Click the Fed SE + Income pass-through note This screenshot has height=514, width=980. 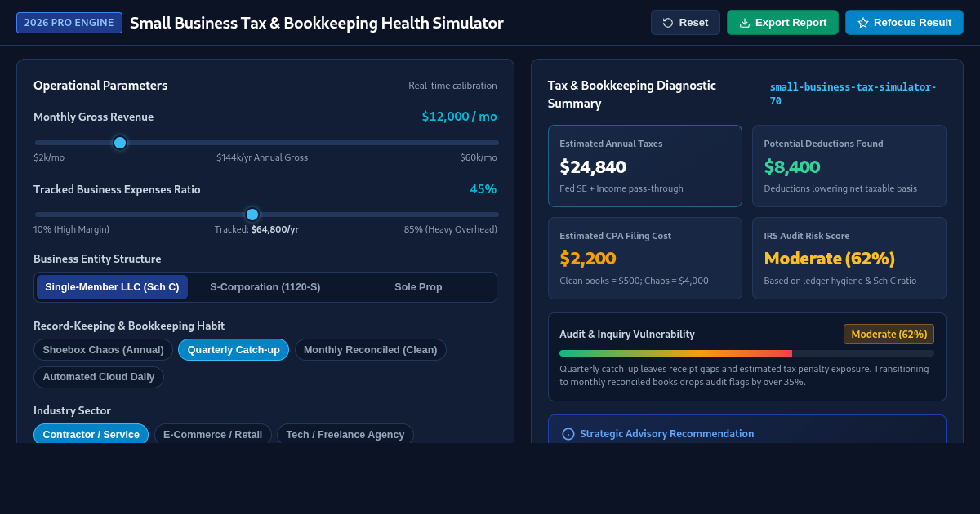point(621,188)
